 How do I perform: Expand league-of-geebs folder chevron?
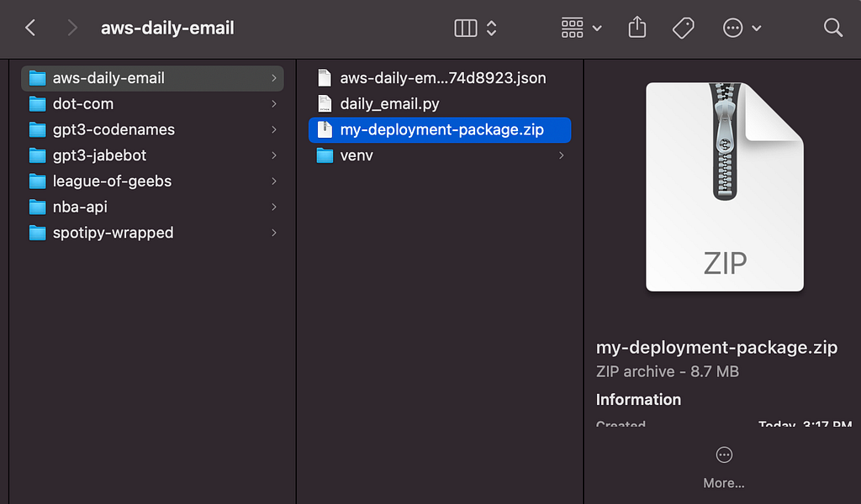coord(273,181)
